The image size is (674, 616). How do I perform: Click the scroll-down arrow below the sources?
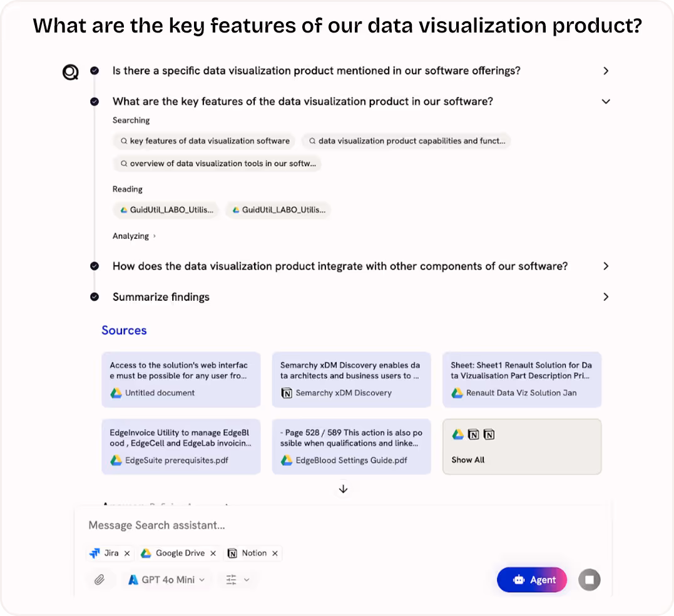(343, 489)
